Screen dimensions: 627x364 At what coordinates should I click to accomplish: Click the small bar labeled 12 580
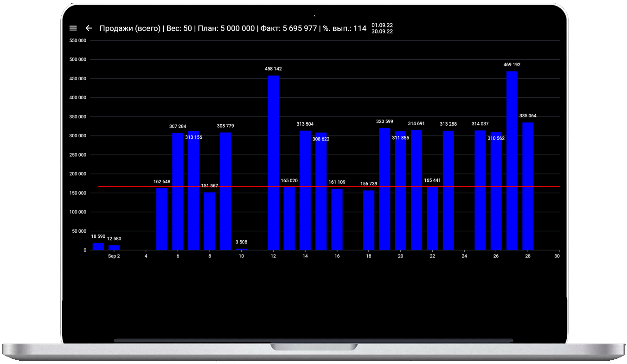(x=114, y=248)
